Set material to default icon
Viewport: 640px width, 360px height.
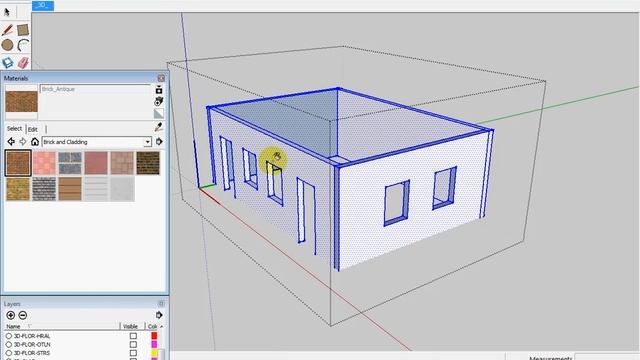[159, 113]
